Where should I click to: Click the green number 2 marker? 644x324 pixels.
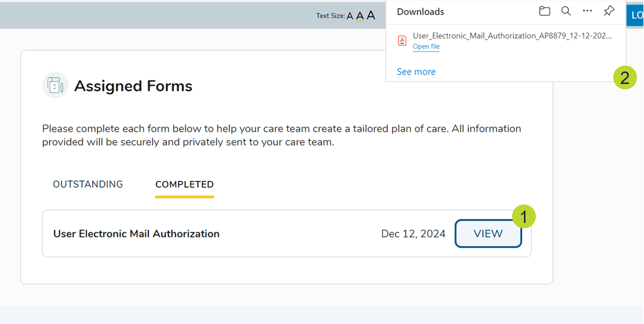pyautogui.click(x=624, y=77)
